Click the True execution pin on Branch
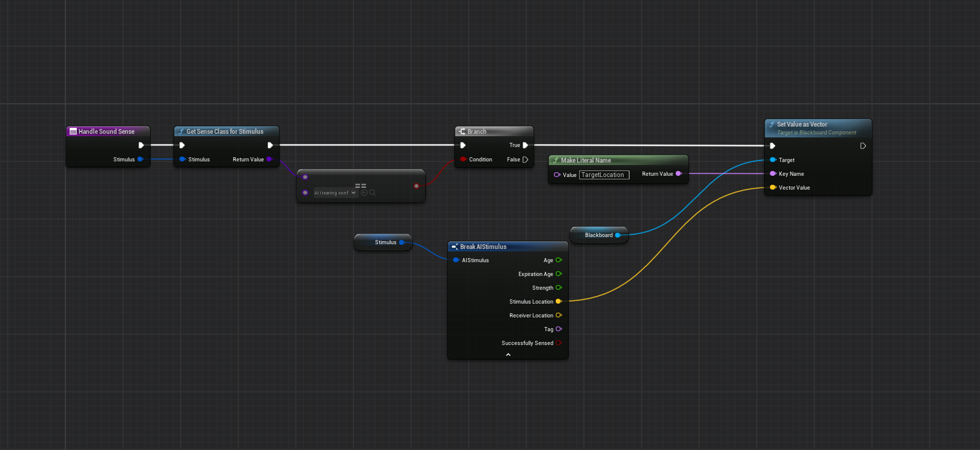 pyautogui.click(x=525, y=145)
